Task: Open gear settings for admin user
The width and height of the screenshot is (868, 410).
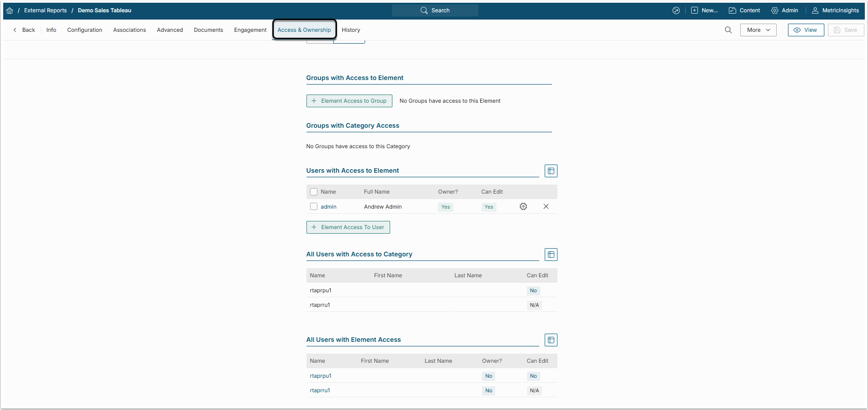Action: 523,207
